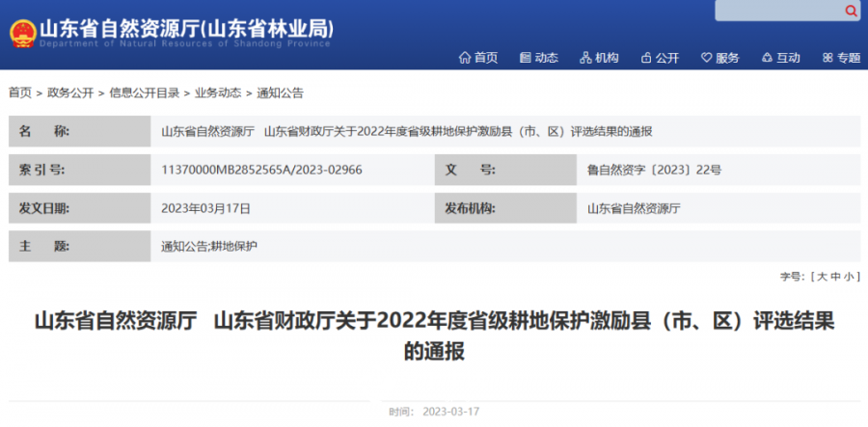
Task: Open 政务公开 breadcrumb link
Action: [70, 93]
